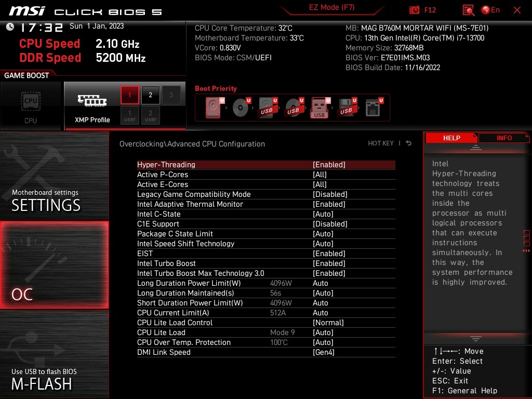Close the BIOS with the X icon

click(x=517, y=10)
